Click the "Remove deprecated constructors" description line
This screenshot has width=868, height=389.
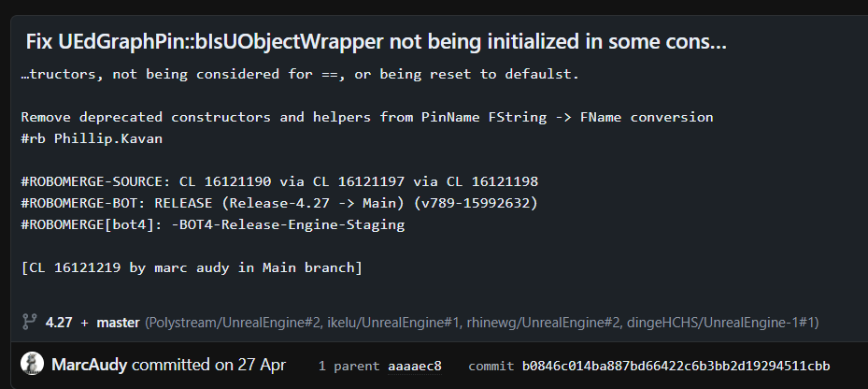(367, 117)
